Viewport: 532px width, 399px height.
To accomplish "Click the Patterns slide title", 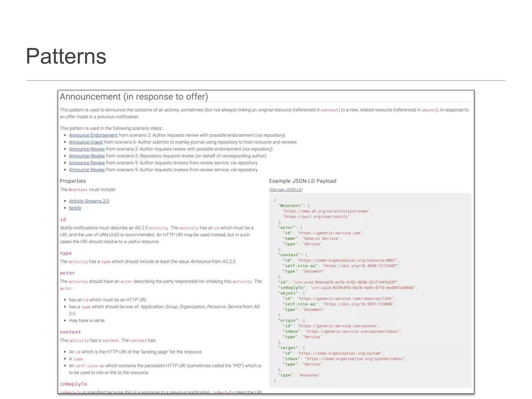I will click(x=66, y=56).
